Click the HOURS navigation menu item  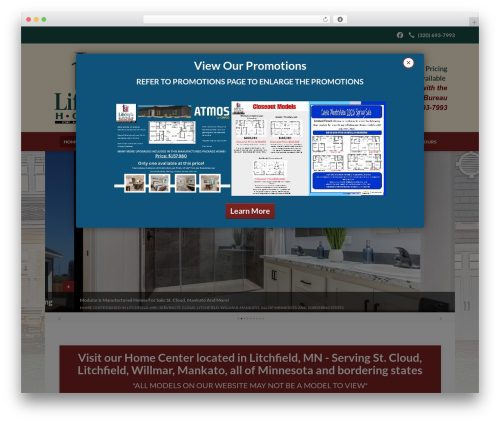click(430, 142)
